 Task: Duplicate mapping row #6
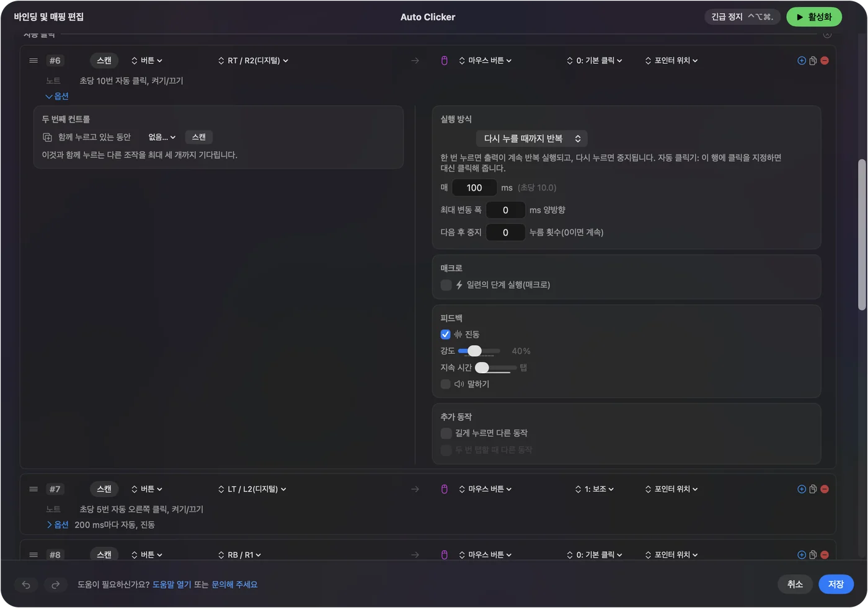(813, 61)
